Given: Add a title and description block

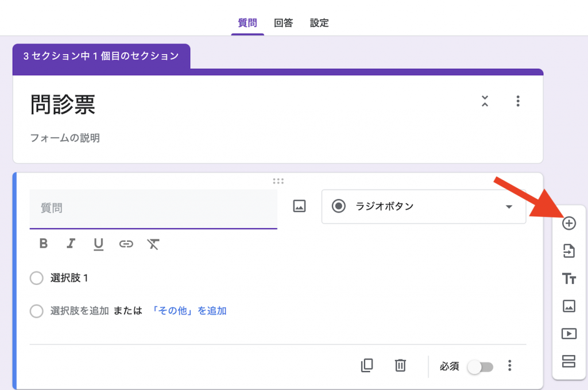Looking at the screenshot, I should (x=568, y=279).
